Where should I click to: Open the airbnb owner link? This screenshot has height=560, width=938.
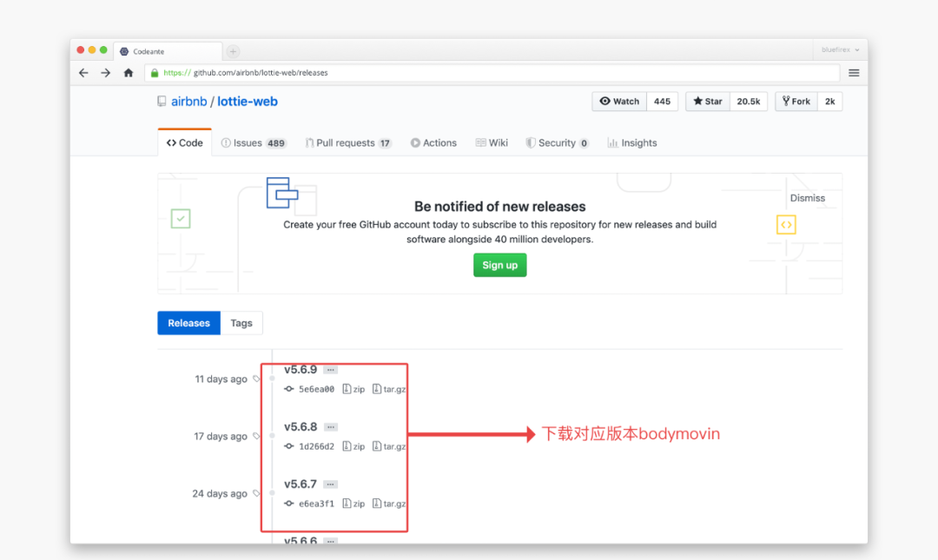coord(189,101)
